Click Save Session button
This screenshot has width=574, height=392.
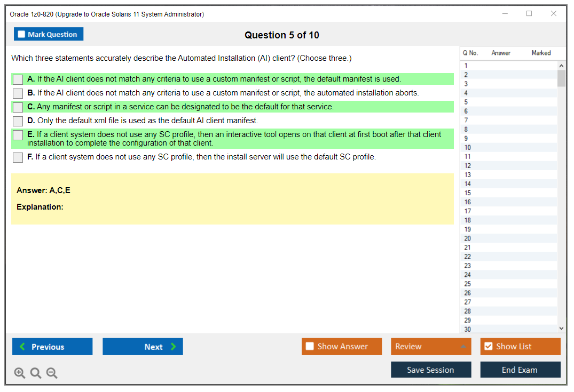(x=431, y=370)
